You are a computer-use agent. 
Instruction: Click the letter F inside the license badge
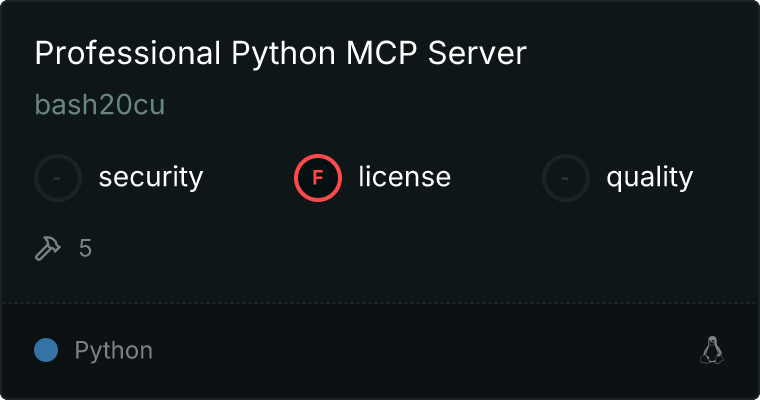tap(318, 178)
